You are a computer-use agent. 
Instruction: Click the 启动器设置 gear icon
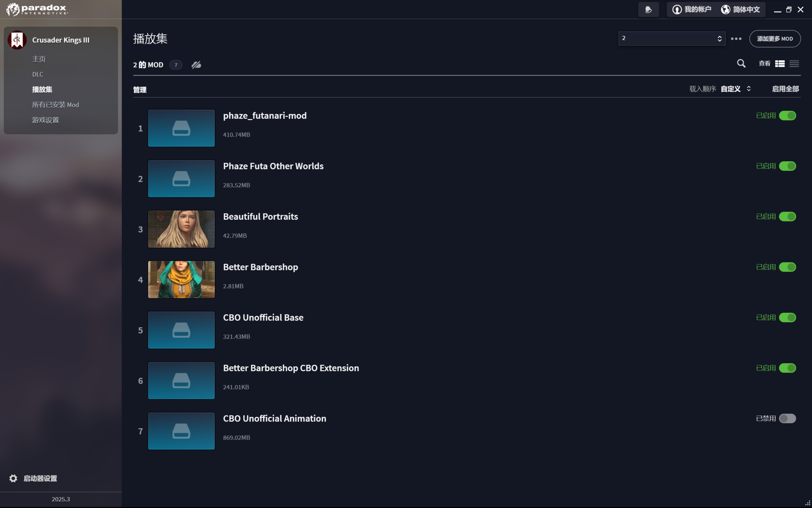(14, 478)
